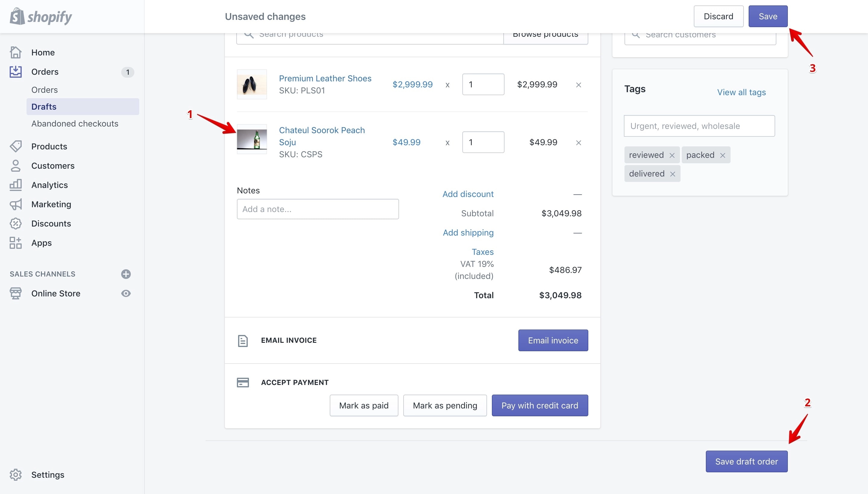This screenshot has width=868, height=494.
Task: Click the Premium Leather Shoes thumbnail
Action: click(x=252, y=84)
